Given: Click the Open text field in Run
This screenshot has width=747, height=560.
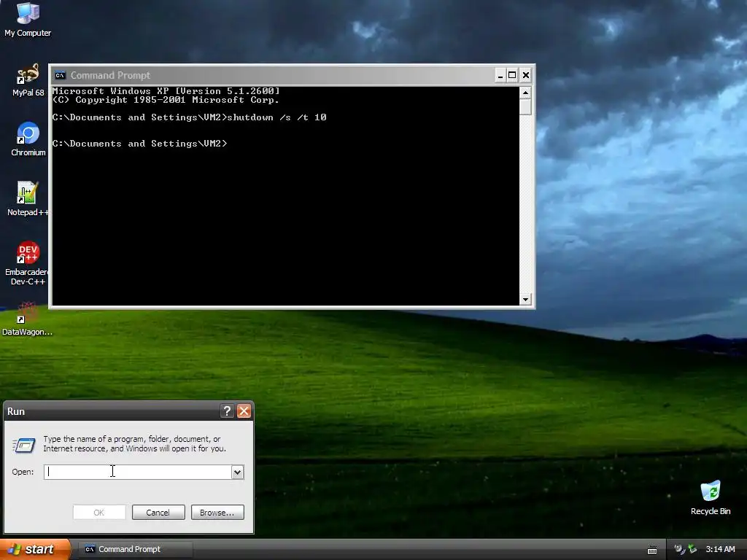Looking at the screenshot, I should tap(138, 472).
